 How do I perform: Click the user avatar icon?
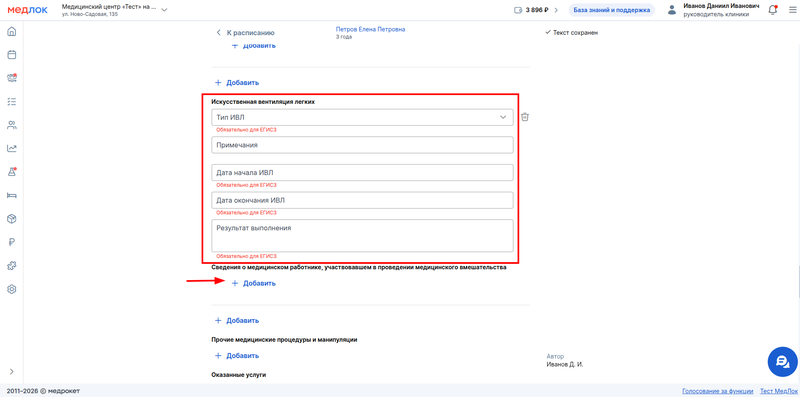tap(672, 10)
